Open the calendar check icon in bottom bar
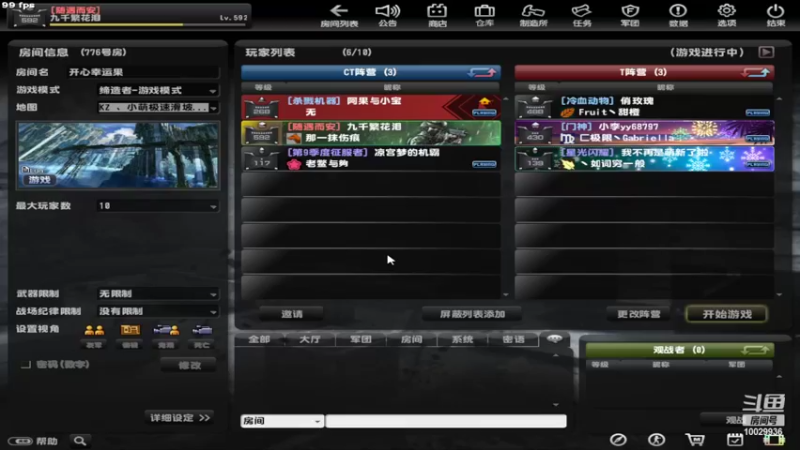The width and height of the screenshot is (800, 450). [735, 439]
